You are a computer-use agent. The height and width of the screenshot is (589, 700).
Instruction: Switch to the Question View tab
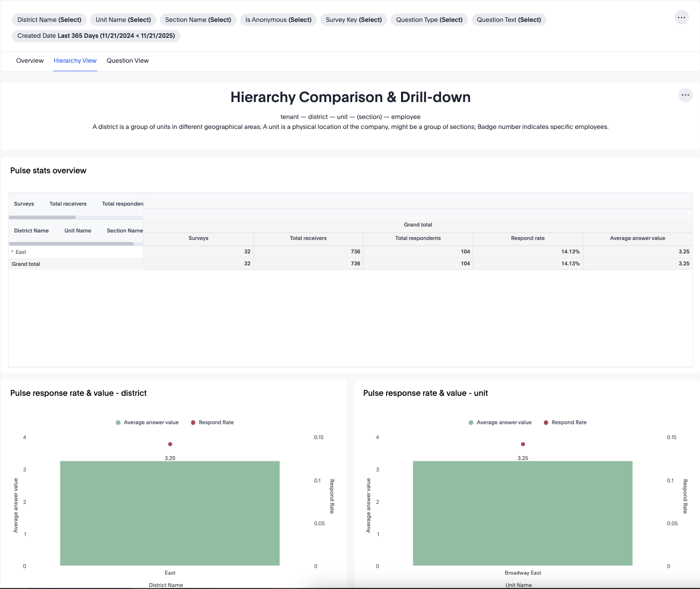tap(128, 61)
